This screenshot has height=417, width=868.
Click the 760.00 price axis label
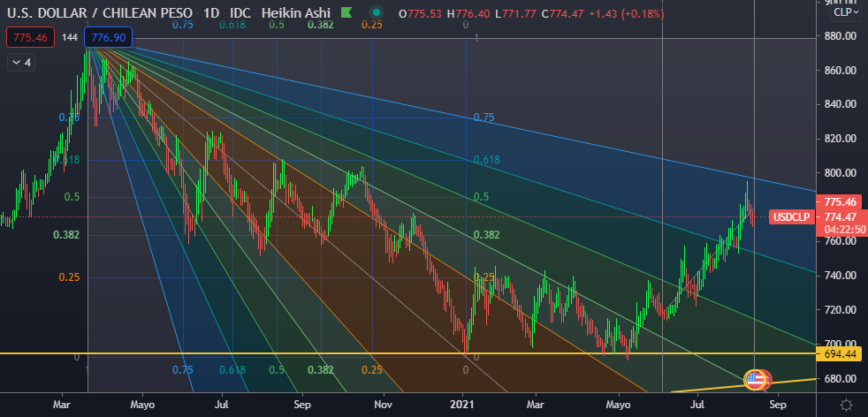click(x=841, y=242)
